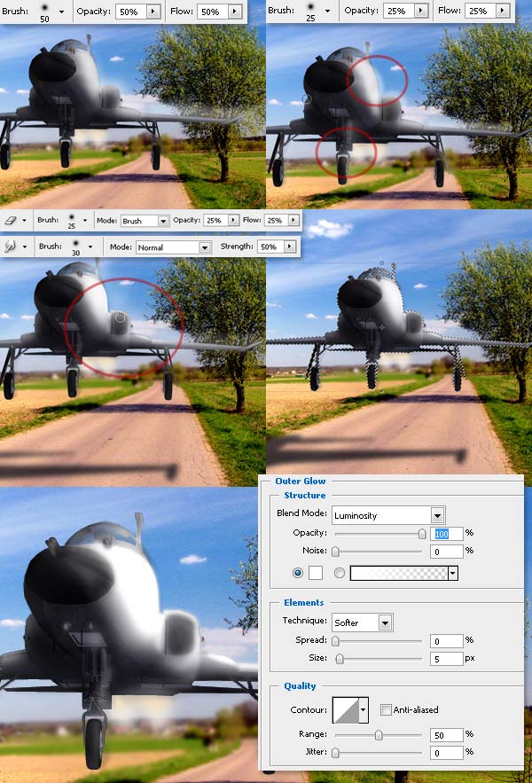Open the Contour picker dropdown arrow
Viewport: 532px width, 783px height.
(364, 710)
